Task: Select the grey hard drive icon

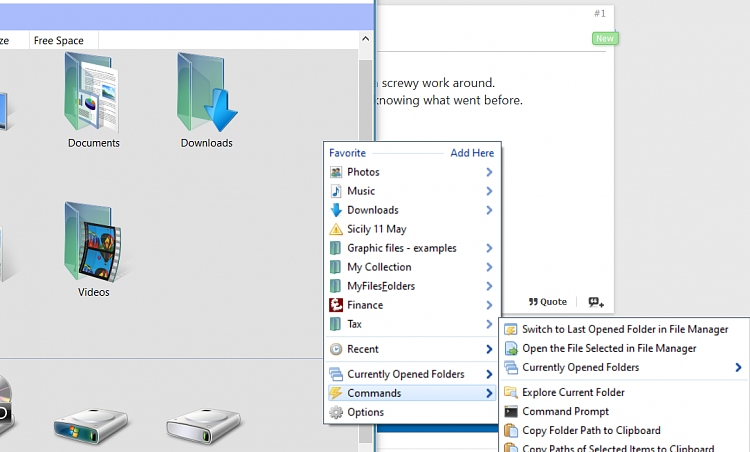Action: coord(203,425)
